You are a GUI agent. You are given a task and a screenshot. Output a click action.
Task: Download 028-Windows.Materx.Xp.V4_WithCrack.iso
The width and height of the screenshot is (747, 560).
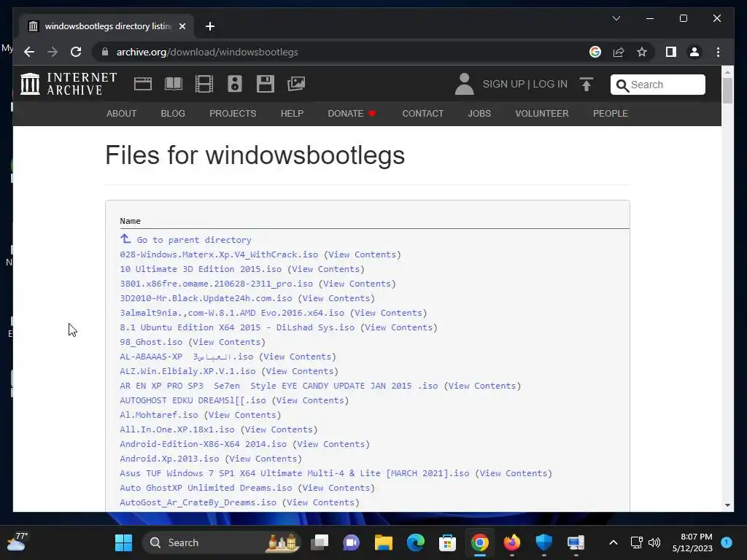click(219, 254)
